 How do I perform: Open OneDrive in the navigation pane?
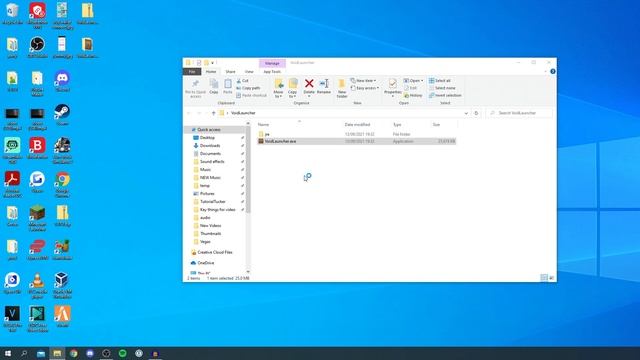(205, 263)
